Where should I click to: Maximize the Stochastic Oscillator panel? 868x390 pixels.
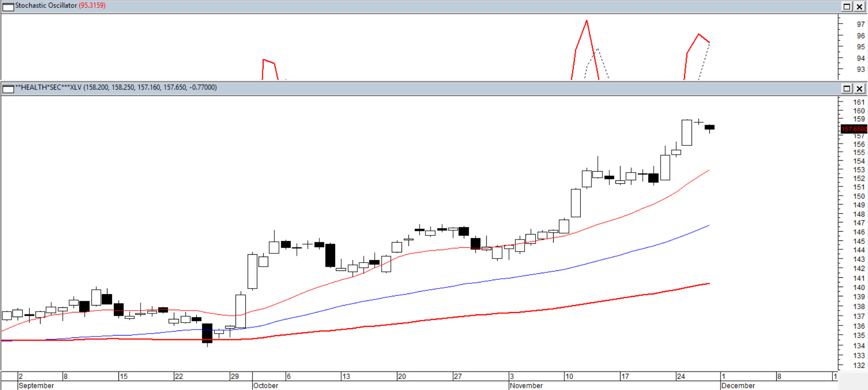click(847, 6)
